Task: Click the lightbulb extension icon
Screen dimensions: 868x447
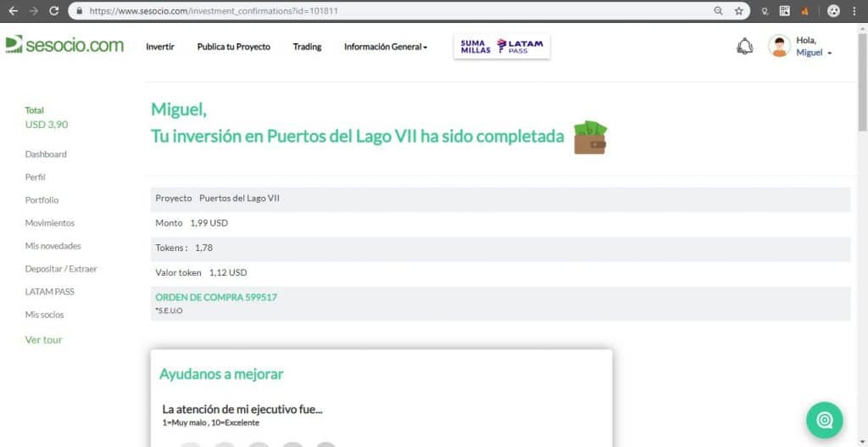Action: (x=765, y=10)
